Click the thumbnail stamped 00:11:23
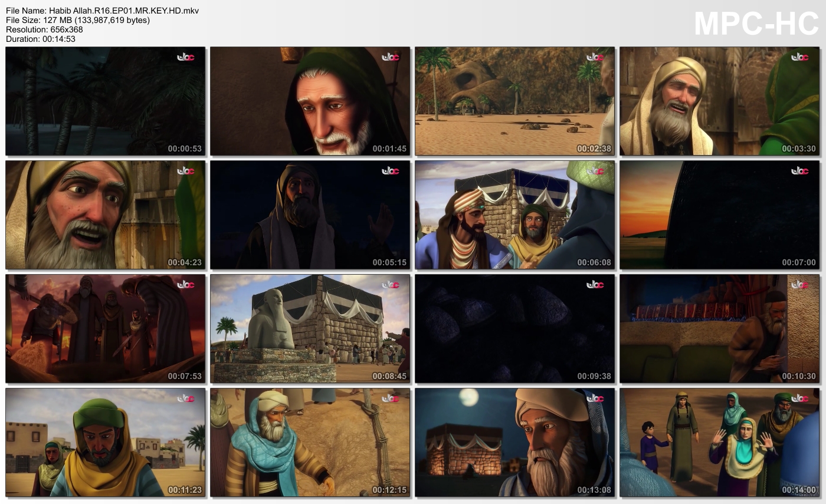 tap(106, 443)
